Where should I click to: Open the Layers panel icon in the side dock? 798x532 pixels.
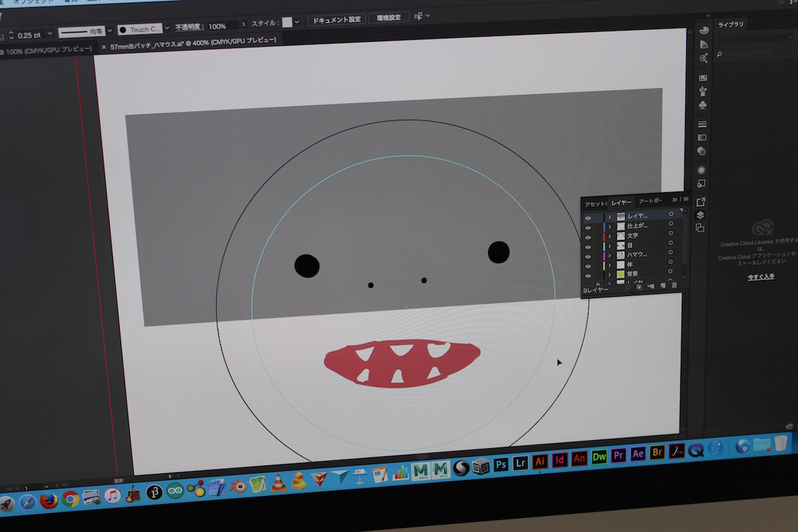700,215
